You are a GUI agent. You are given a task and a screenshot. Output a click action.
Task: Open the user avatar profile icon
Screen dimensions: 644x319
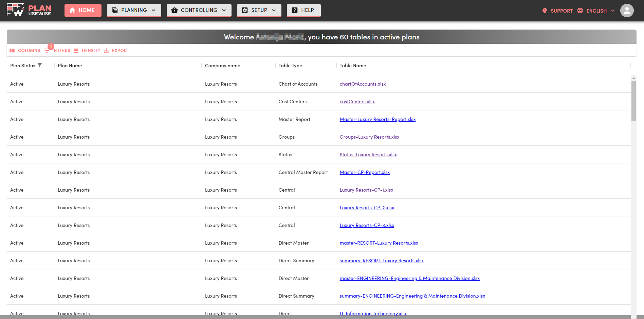627,11
